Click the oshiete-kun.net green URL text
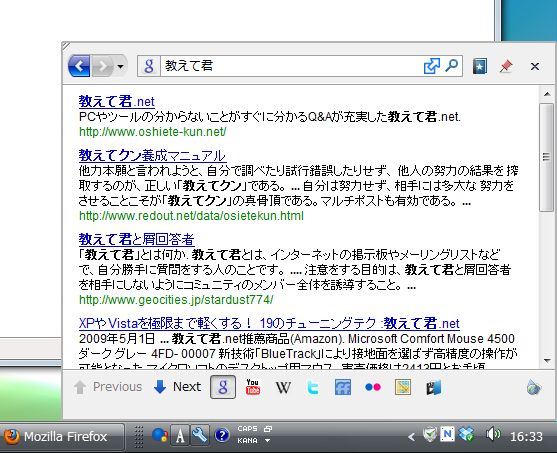The height and width of the screenshot is (453, 557). pos(152,132)
